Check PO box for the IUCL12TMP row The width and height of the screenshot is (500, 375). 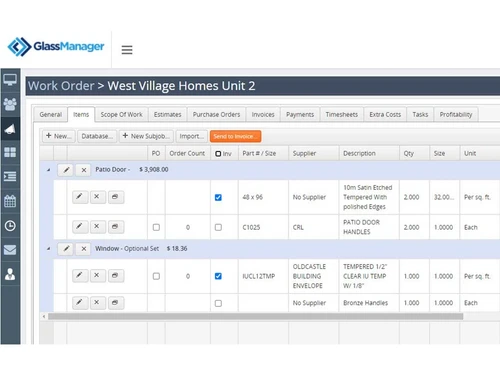click(x=156, y=276)
